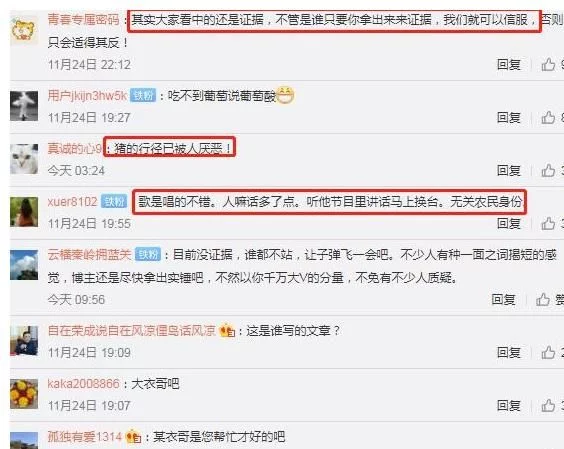564x449 pixels.
Task: Like xuer8102's comment with thumbs-up
Action: click(x=548, y=223)
